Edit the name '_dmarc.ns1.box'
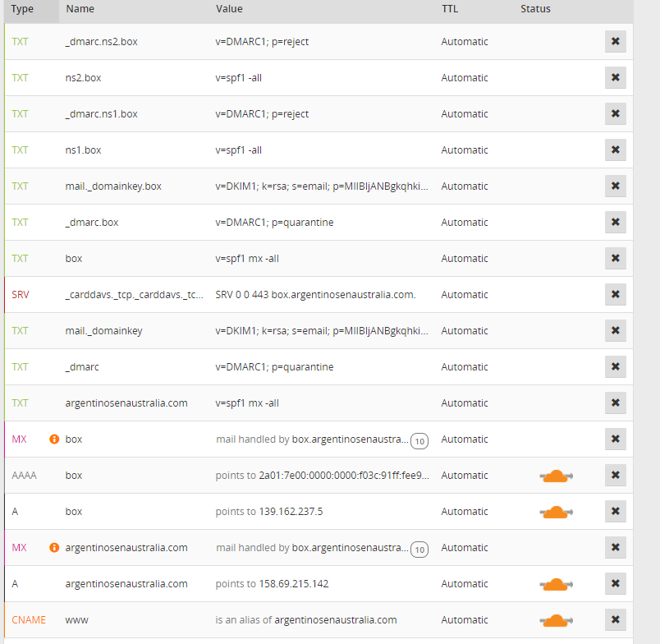Viewport: 660px width, 644px height. pos(102,114)
